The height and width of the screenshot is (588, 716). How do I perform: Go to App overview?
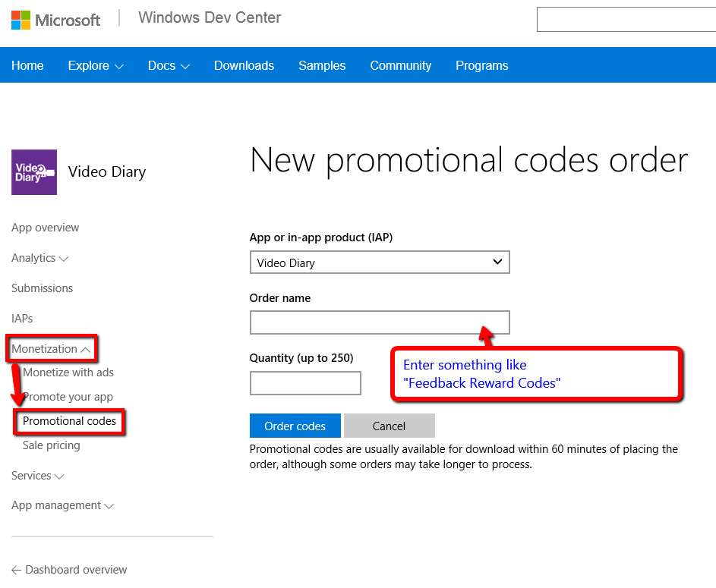point(45,228)
